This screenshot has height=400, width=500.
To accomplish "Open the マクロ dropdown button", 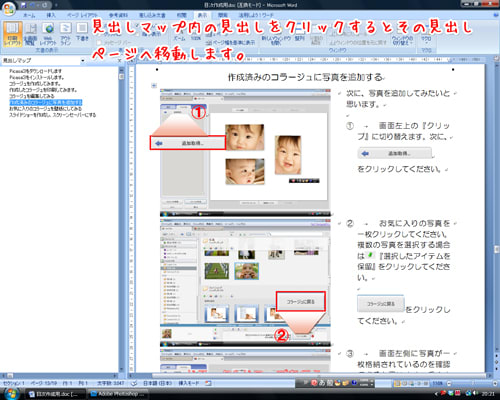I will [x=426, y=34].
